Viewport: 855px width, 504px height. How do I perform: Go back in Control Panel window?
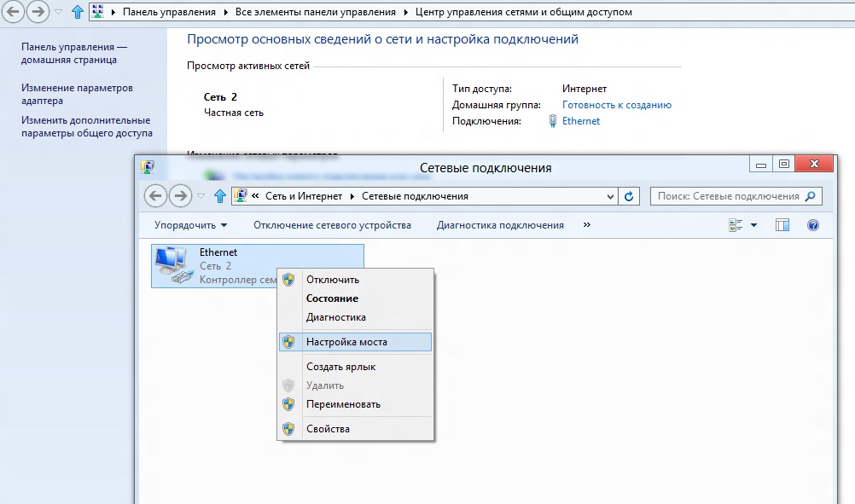tap(13, 11)
